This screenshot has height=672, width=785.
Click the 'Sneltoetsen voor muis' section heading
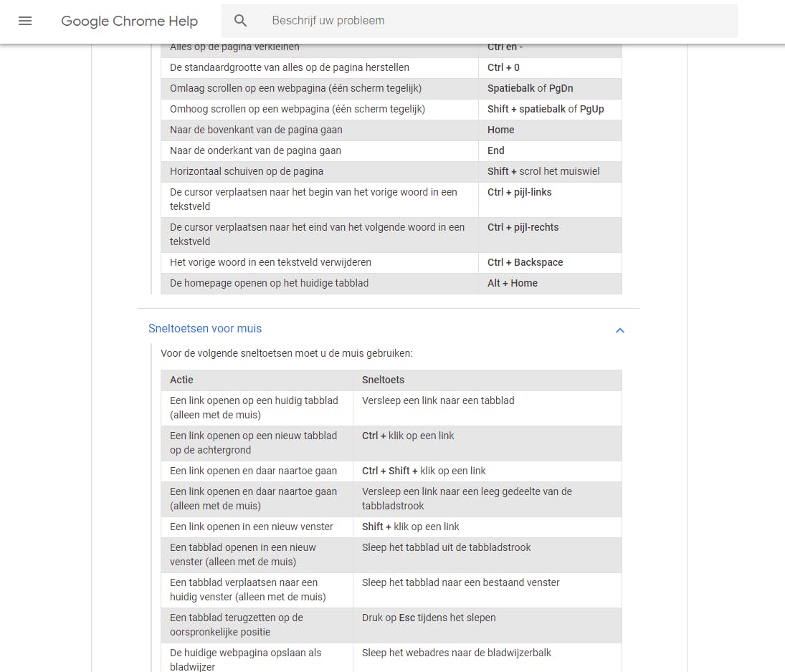coord(205,328)
